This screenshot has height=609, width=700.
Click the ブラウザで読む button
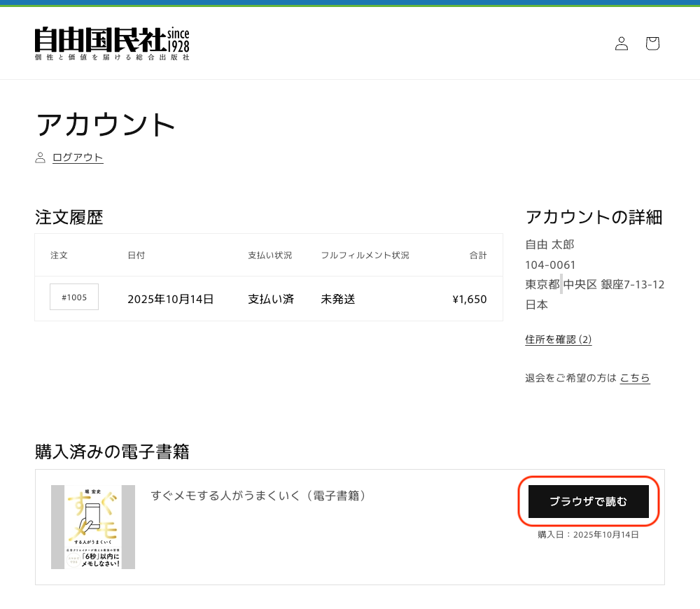click(x=589, y=501)
